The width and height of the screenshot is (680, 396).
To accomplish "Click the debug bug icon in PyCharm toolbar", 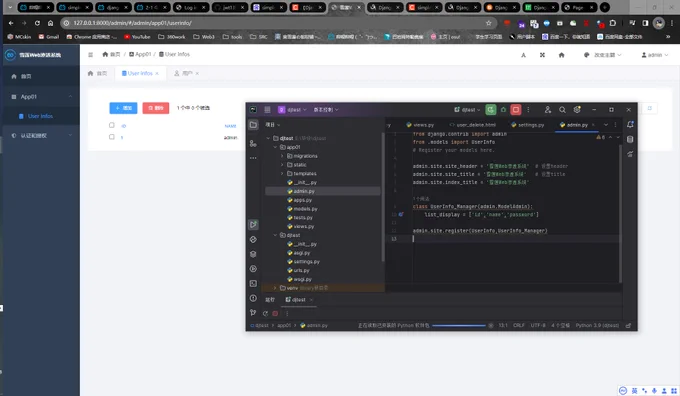I will (x=503, y=110).
